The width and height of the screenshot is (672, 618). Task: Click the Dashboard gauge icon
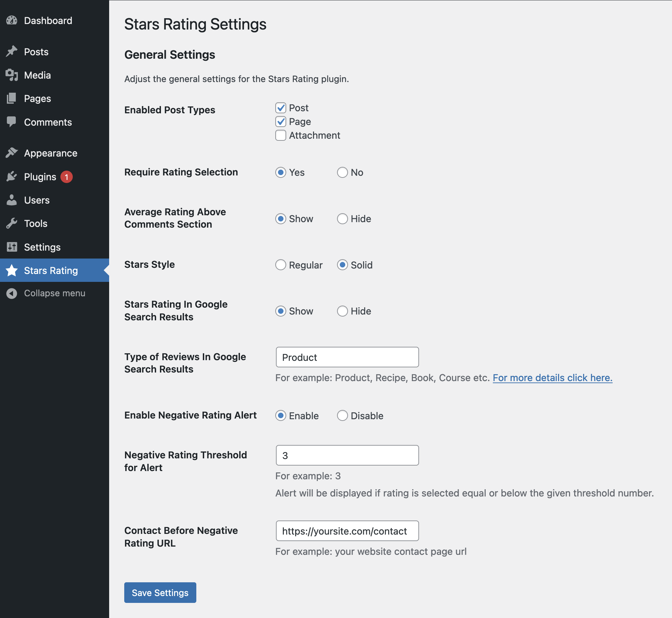tap(12, 21)
